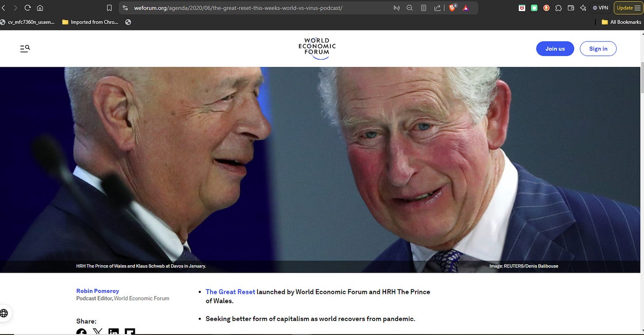Open Brave Leo AI sparkle icon
Viewport: 644px width, 335px height.
pos(583,8)
